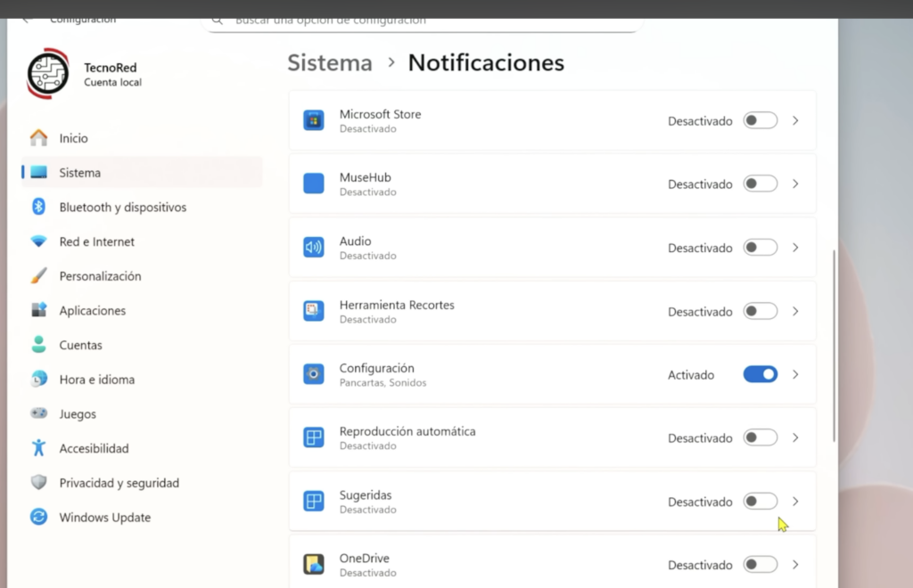
Task: Expand Audio notification settings chevron
Action: pyautogui.click(x=795, y=247)
